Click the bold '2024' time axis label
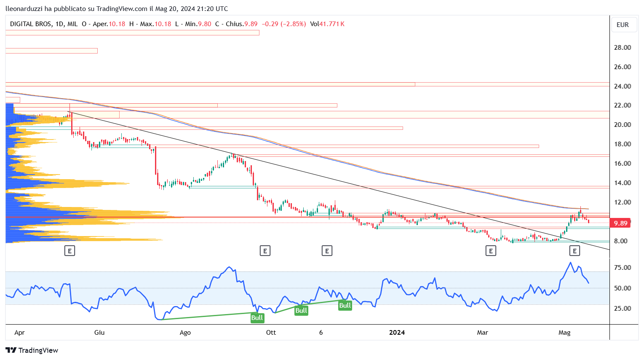The height and width of the screenshot is (360, 644). coord(397,333)
